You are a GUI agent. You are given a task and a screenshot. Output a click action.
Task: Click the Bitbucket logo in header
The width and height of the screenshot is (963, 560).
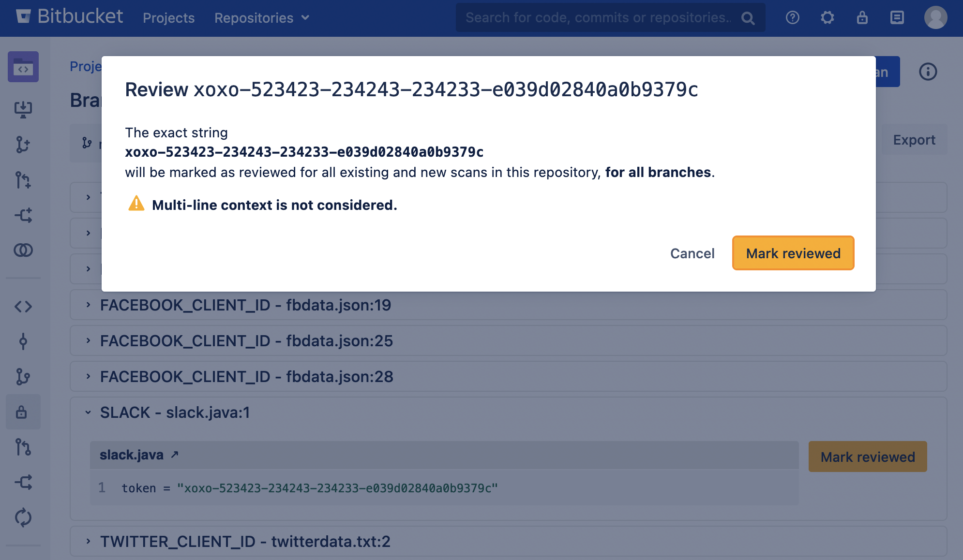click(x=69, y=17)
